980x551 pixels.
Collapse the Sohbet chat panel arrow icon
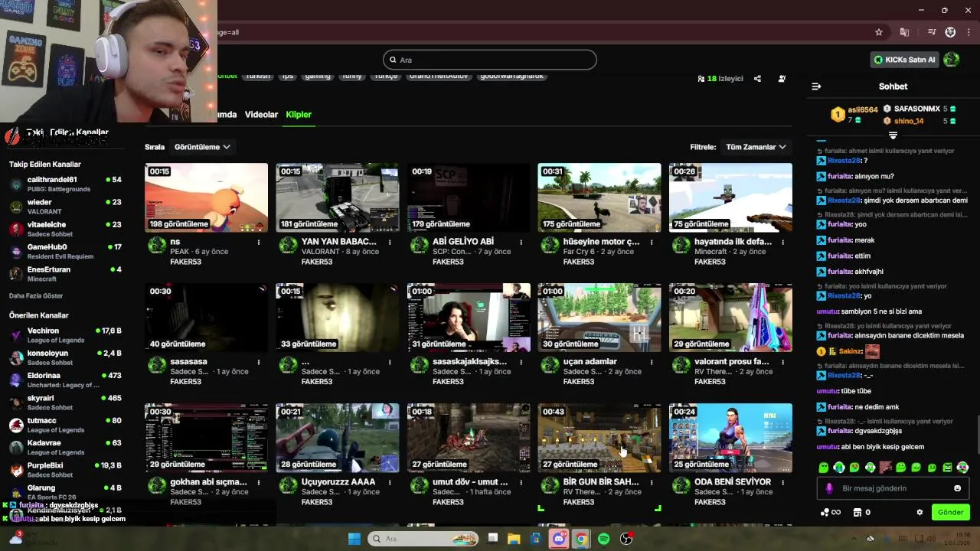point(816,86)
